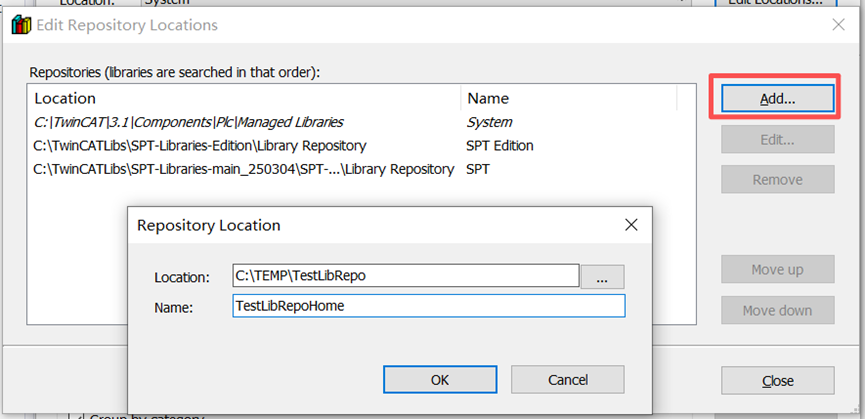This screenshot has width=865, height=419.
Task: Select the System Managed Libraries repository row
Action: [x=189, y=122]
